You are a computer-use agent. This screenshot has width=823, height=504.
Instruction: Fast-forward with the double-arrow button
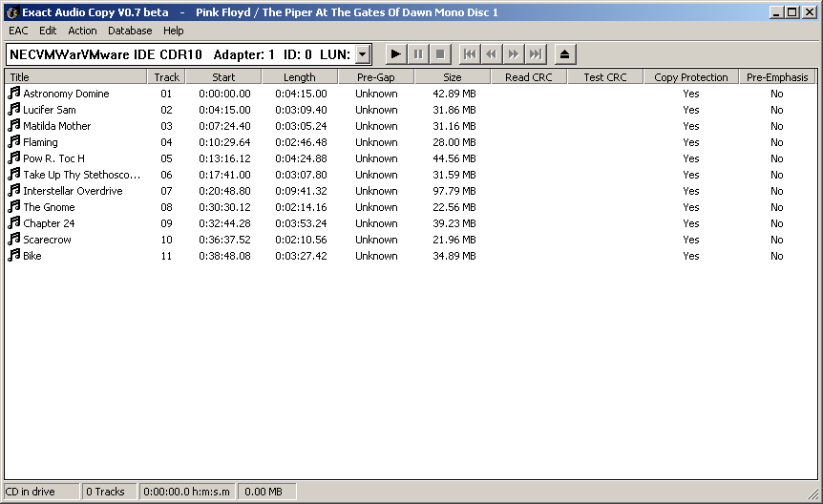pos(514,54)
